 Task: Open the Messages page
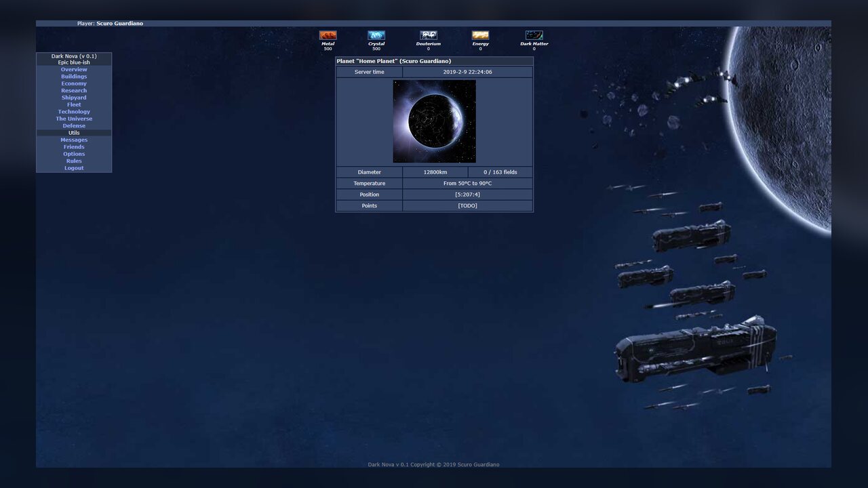[x=74, y=140]
